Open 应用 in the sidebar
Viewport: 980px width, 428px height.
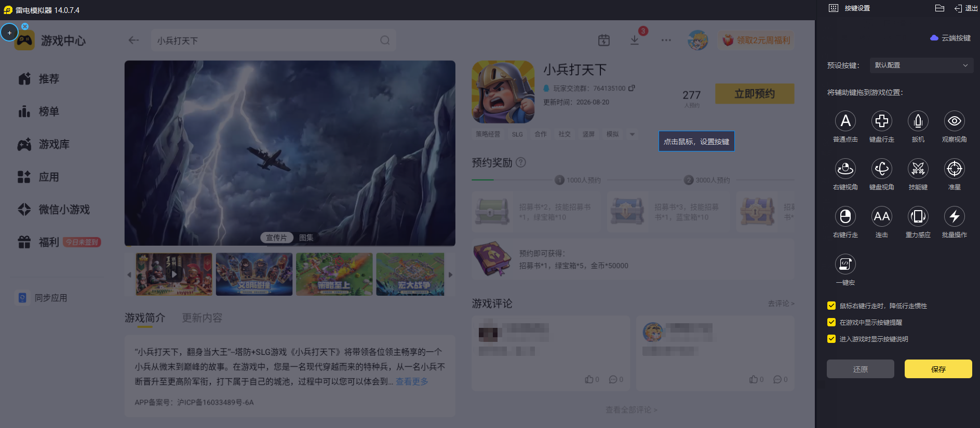39,177
